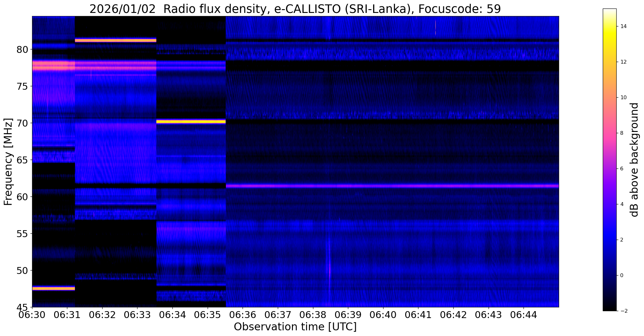The image size is (644, 336).
Task: Click the pink band near 78 MHz at 06:30
Action: tap(53, 65)
